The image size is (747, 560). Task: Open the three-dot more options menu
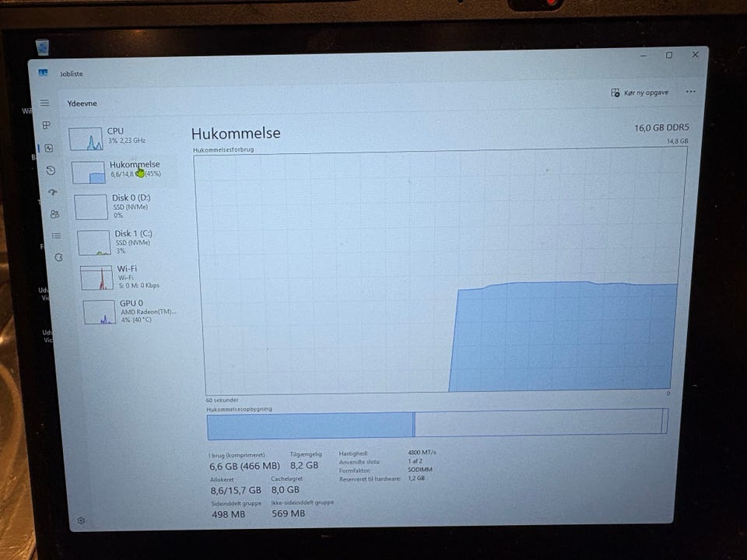coord(690,92)
